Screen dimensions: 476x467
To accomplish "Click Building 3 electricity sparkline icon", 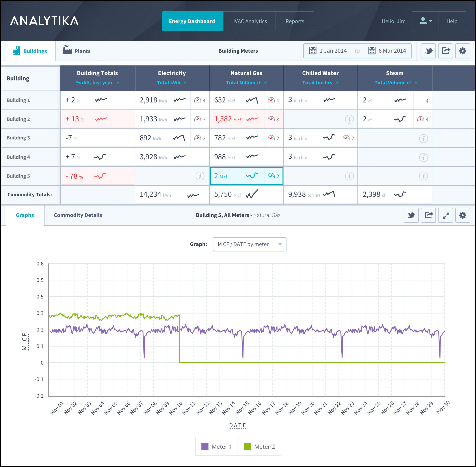I will [179, 138].
